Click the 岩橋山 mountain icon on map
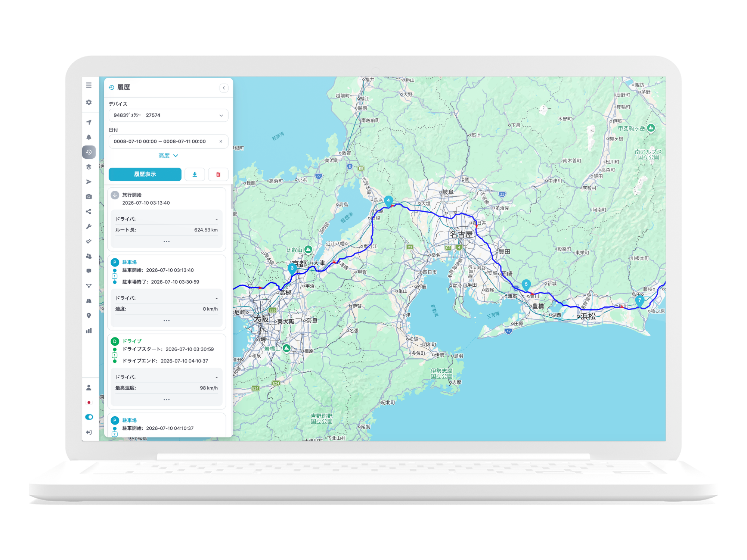 click(x=286, y=348)
